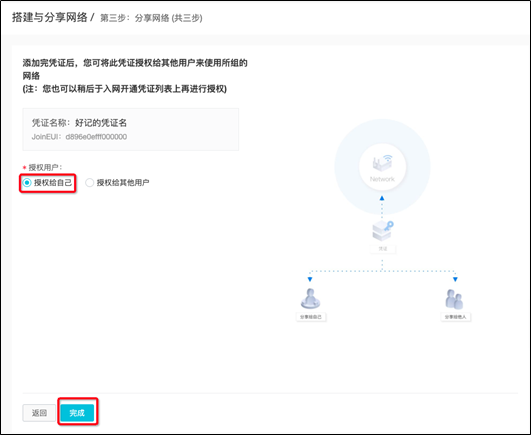Image resolution: width=531 pixels, height=435 pixels.
Task: Click the credential key icon in diagram
Action: [x=383, y=230]
